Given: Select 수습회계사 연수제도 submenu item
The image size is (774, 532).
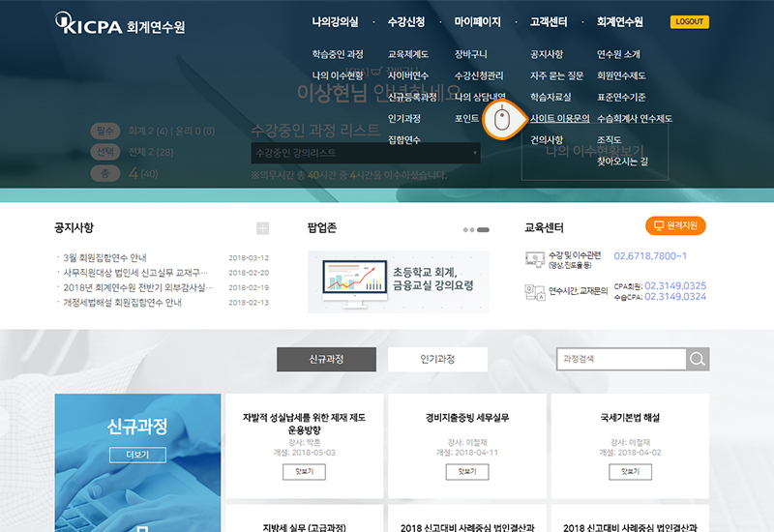Looking at the screenshot, I should (x=635, y=118).
